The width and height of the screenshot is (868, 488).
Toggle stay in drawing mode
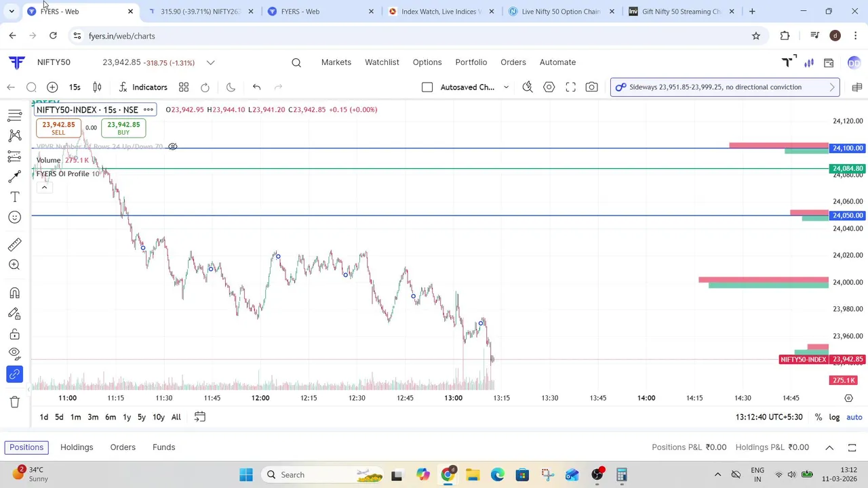click(x=14, y=314)
